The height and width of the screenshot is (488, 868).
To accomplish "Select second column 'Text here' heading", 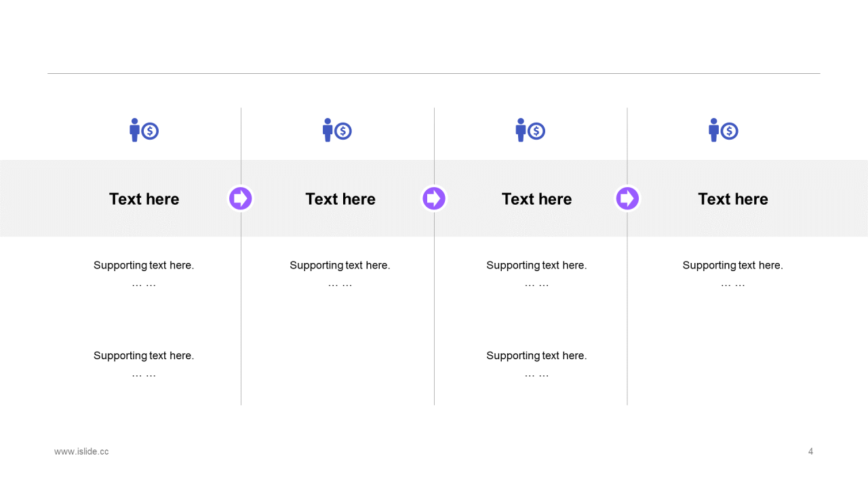I will [340, 199].
